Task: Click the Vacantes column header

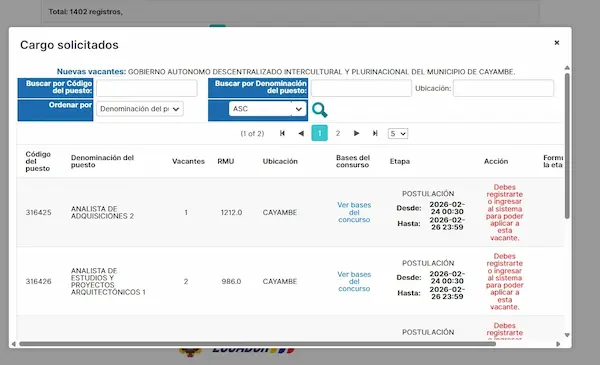Action: click(188, 161)
